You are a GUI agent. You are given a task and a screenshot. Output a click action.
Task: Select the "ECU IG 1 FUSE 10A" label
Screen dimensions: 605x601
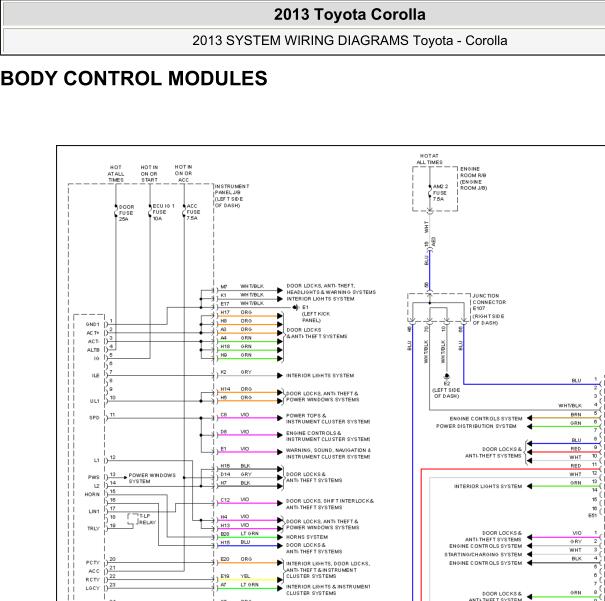tap(163, 212)
